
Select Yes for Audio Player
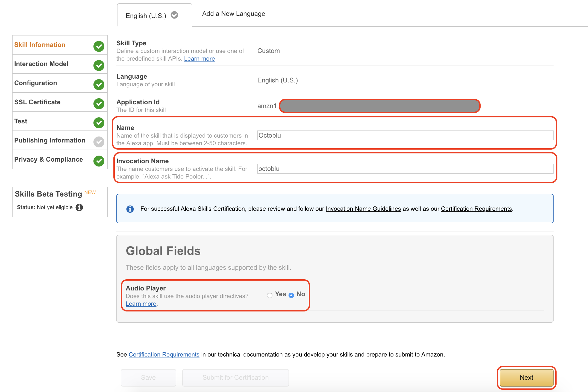270,295
